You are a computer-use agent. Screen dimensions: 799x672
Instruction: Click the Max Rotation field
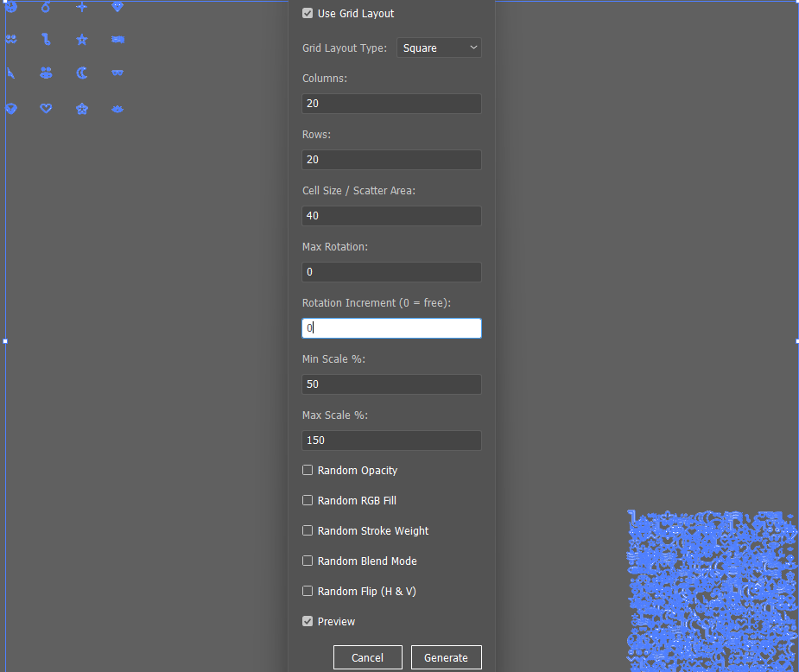coord(391,271)
